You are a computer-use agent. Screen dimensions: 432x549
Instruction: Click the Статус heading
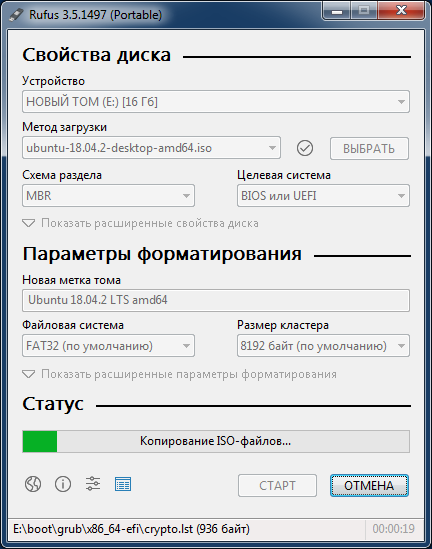[x=53, y=404]
